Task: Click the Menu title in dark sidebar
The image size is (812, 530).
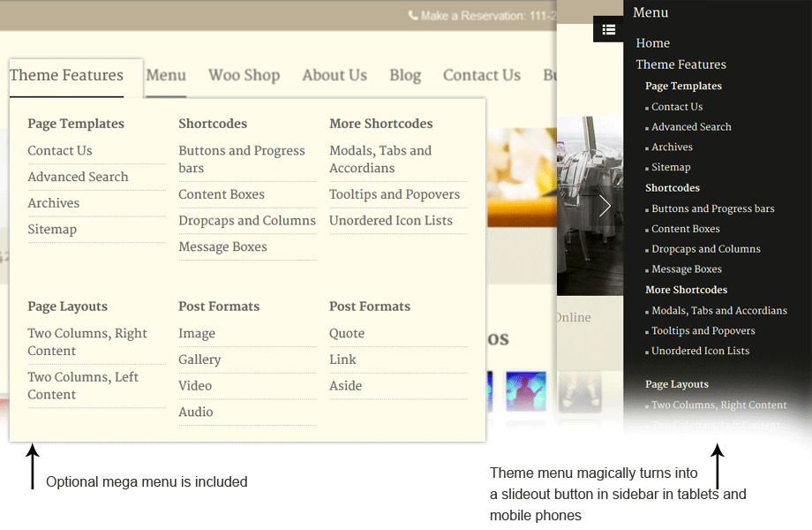Action: [650, 12]
